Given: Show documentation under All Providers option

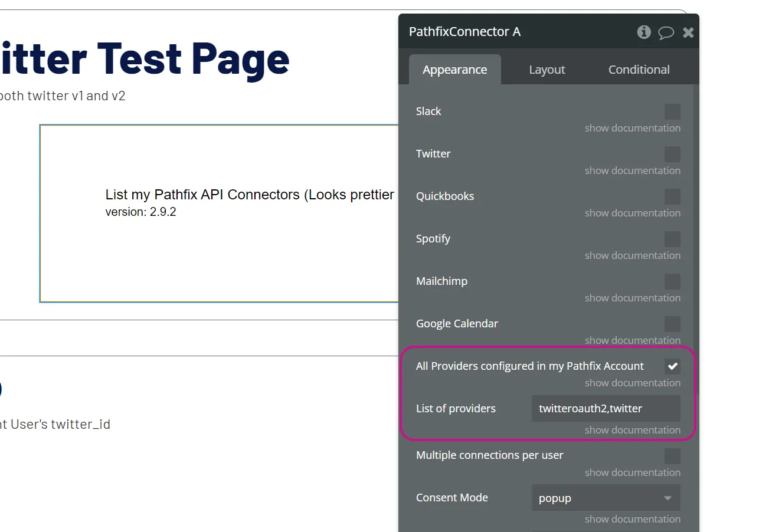Looking at the screenshot, I should tap(633, 383).
